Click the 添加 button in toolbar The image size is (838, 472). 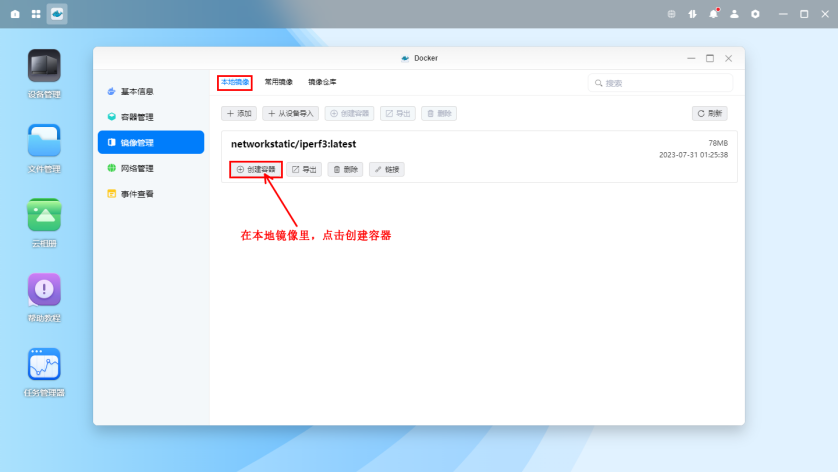pyautogui.click(x=239, y=113)
